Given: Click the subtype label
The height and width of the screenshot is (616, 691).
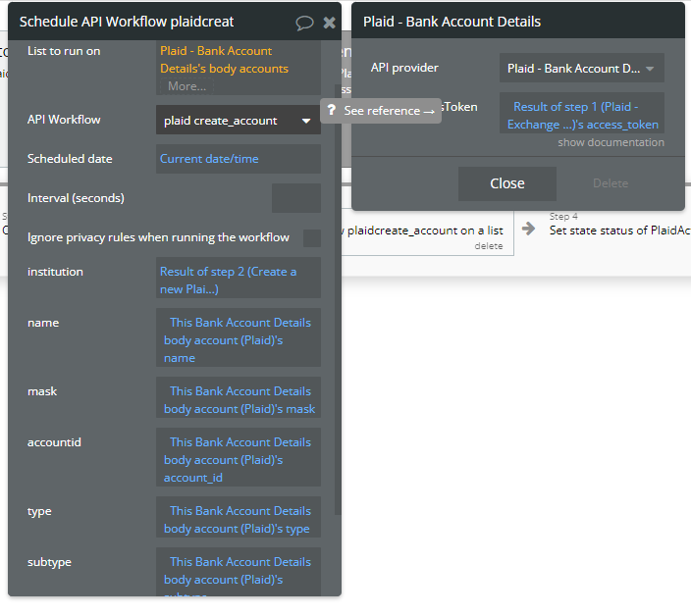Looking at the screenshot, I should [49, 562].
